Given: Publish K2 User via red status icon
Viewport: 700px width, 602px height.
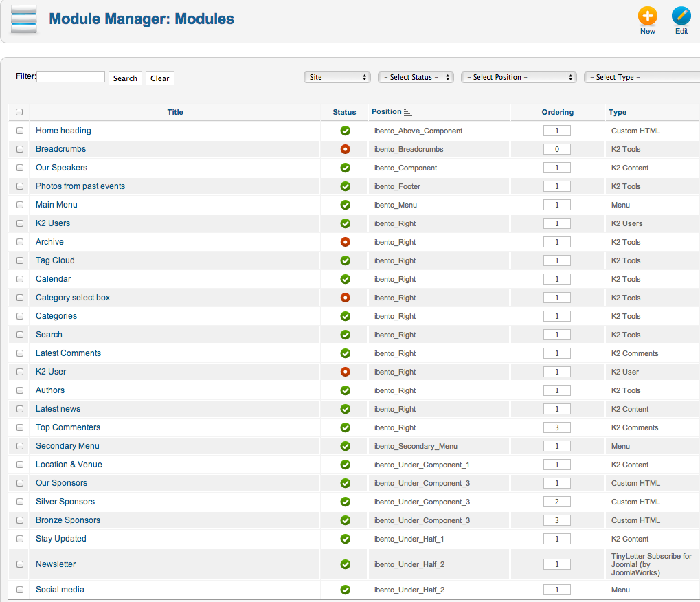Looking at the screenshot, I should click(x=345, y=372).
